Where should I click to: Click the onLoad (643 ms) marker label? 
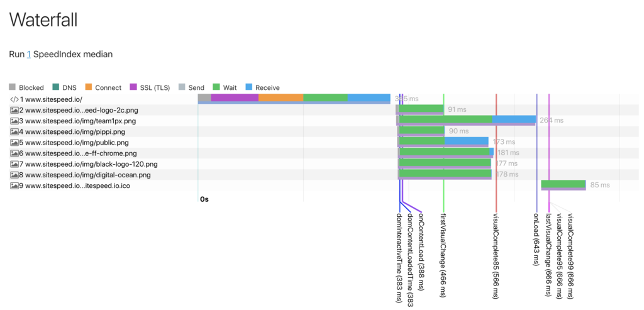(536, 240)
